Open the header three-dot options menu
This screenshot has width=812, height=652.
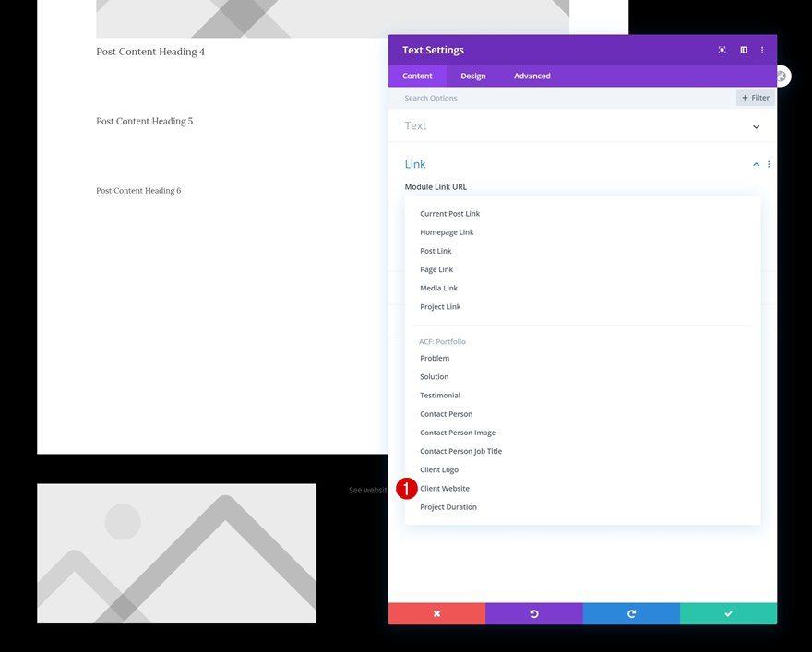pyautogui.click(x=761, y=50)
